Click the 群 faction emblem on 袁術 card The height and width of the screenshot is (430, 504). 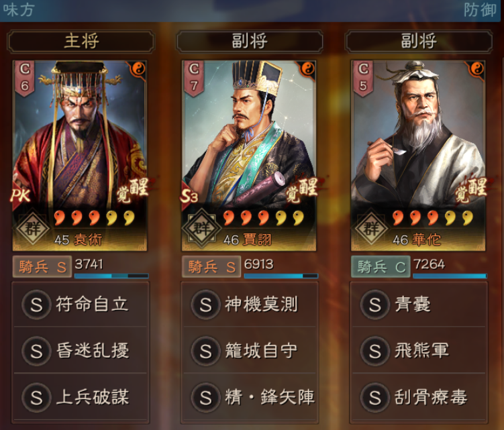33,229
